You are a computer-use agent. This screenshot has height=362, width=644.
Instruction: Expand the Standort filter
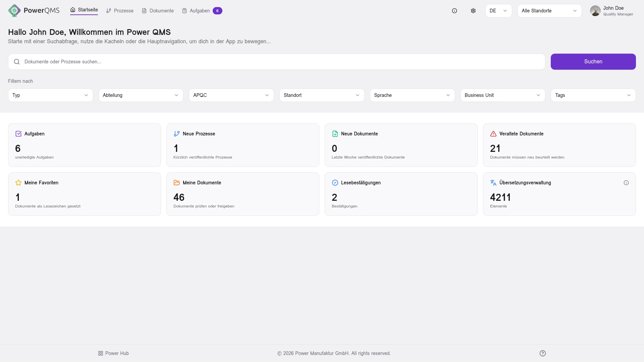click(322, 95)
